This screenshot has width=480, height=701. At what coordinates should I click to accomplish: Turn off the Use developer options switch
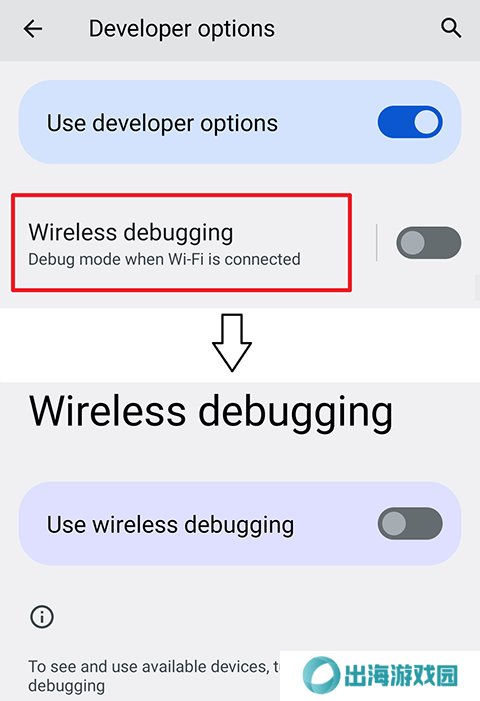[410, 122]
